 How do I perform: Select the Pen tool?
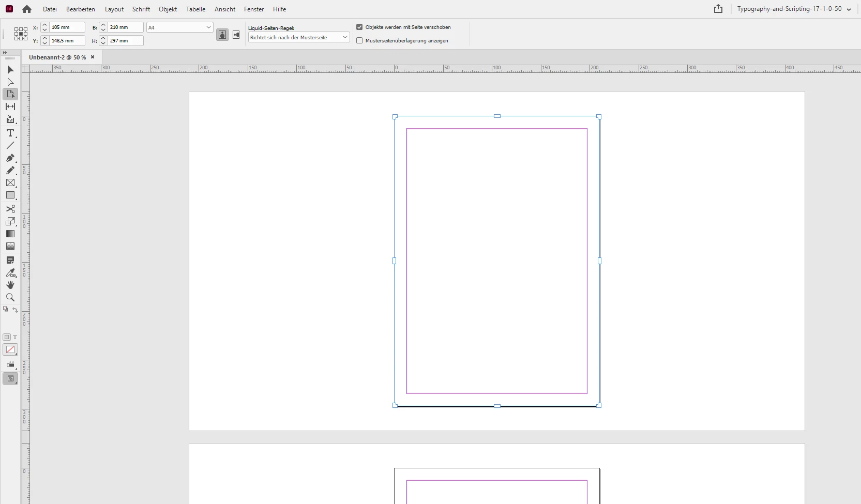click(x=10, y=158)
